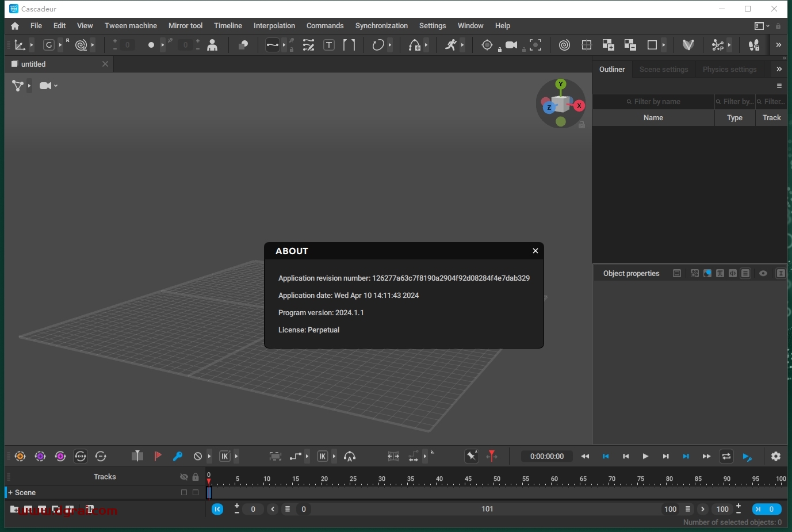The image size is (792, 532).
Task: Click the Home icon in menu bar
Action: click(15, 26)
